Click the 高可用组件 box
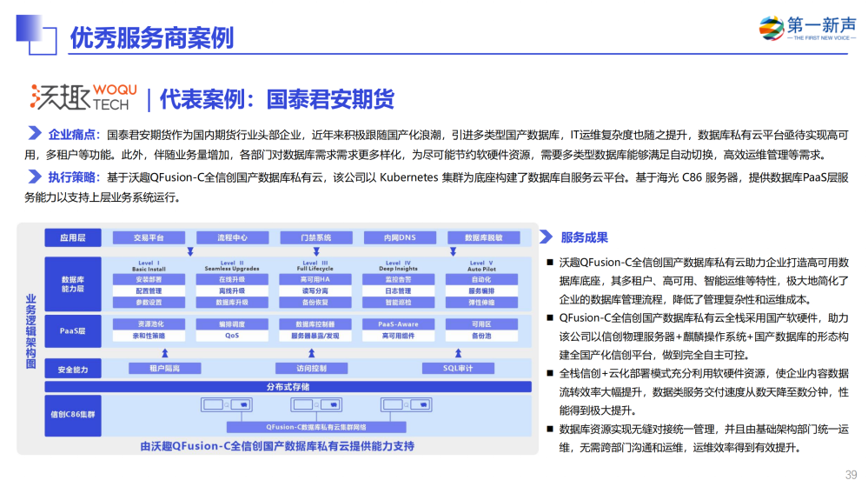Viewport: 868px width, 487px height. [x=399, y=336]
